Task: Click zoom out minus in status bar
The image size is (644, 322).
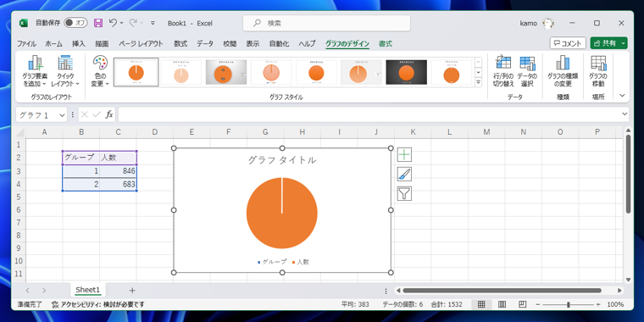Action: point(537,305)
